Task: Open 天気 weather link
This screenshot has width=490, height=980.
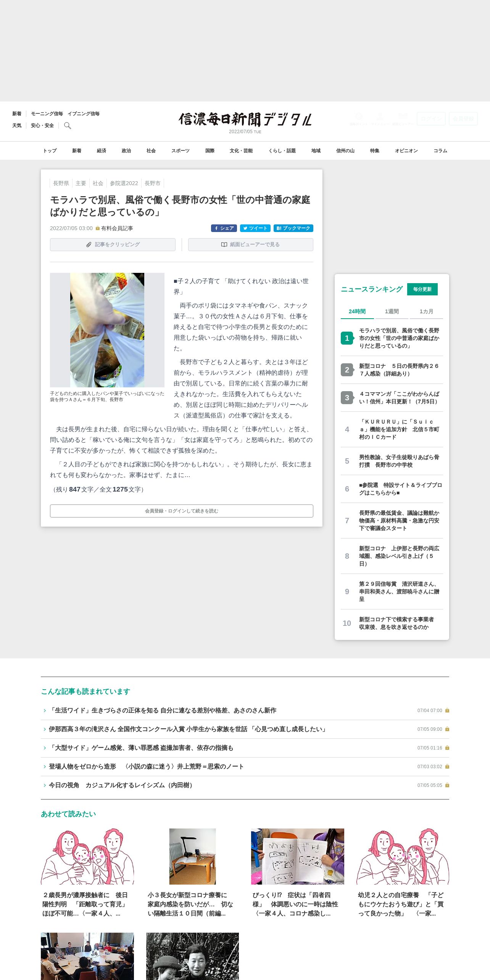Action: click(x=17, y=126)
